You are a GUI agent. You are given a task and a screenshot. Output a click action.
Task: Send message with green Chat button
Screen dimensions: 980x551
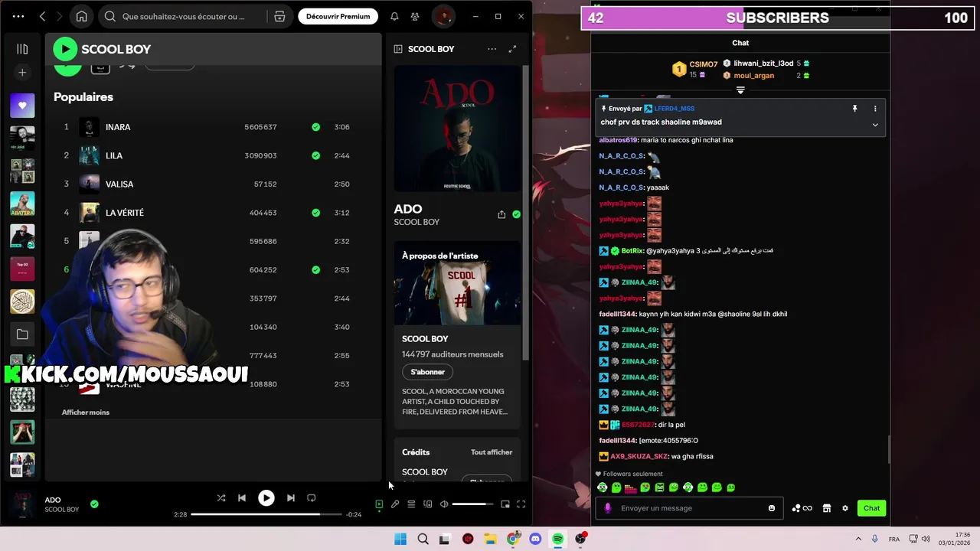tap(871, 508)
